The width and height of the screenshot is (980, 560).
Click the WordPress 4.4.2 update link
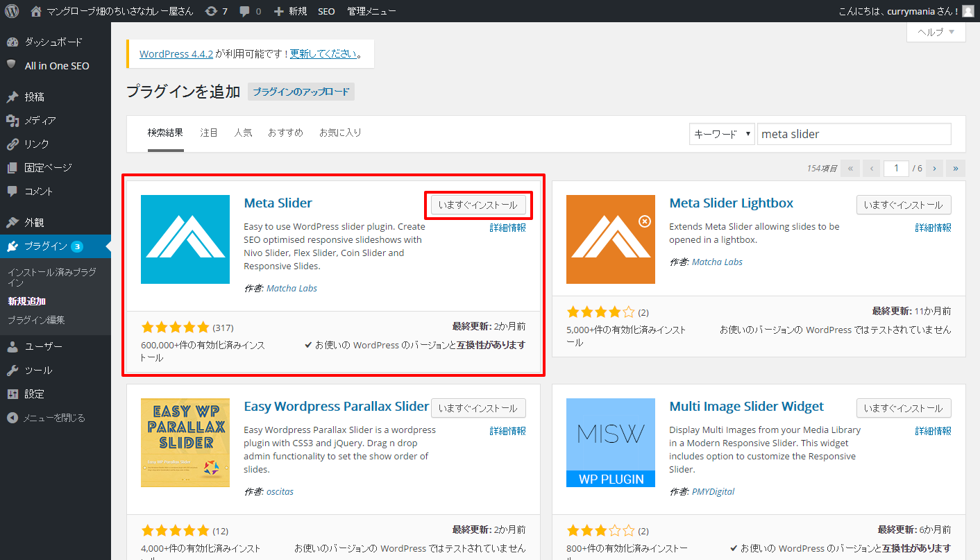176,53
